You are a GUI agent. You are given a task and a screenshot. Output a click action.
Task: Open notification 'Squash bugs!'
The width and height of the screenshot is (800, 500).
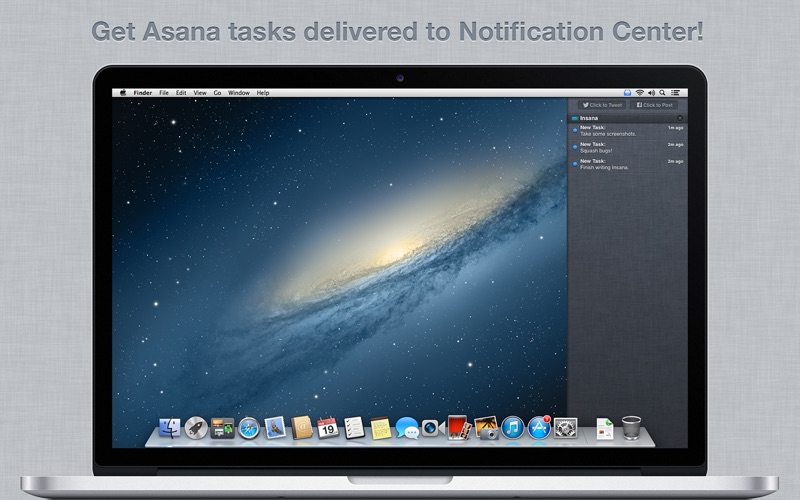[628, 147]
